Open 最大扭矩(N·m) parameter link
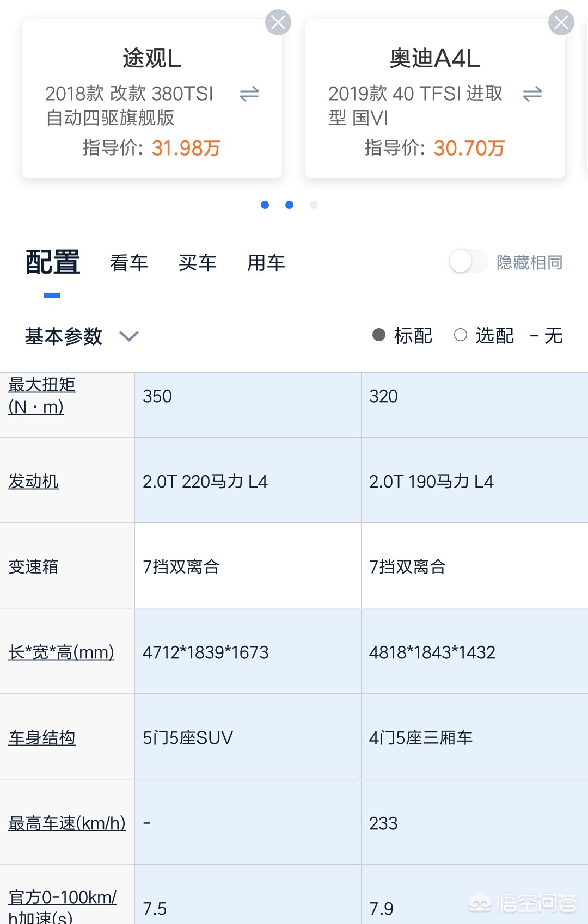588x924 pixels. pyautogui.click(x=42, y=396)
